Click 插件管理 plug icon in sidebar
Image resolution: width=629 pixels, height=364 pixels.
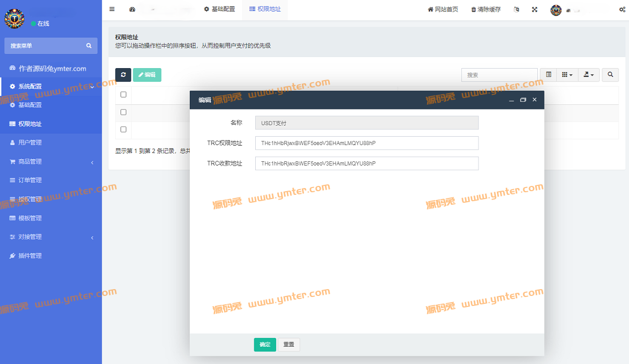coord(13,256)
